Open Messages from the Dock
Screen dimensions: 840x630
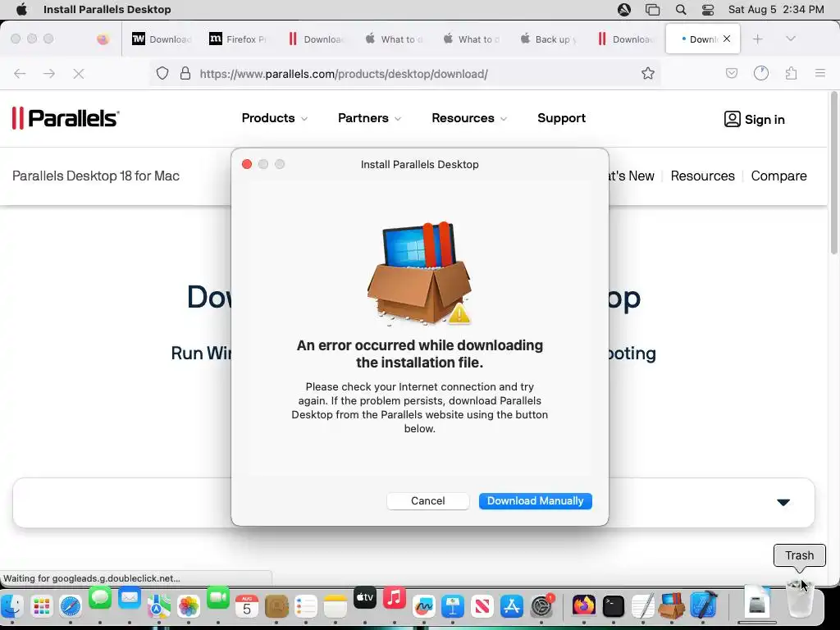99,598
